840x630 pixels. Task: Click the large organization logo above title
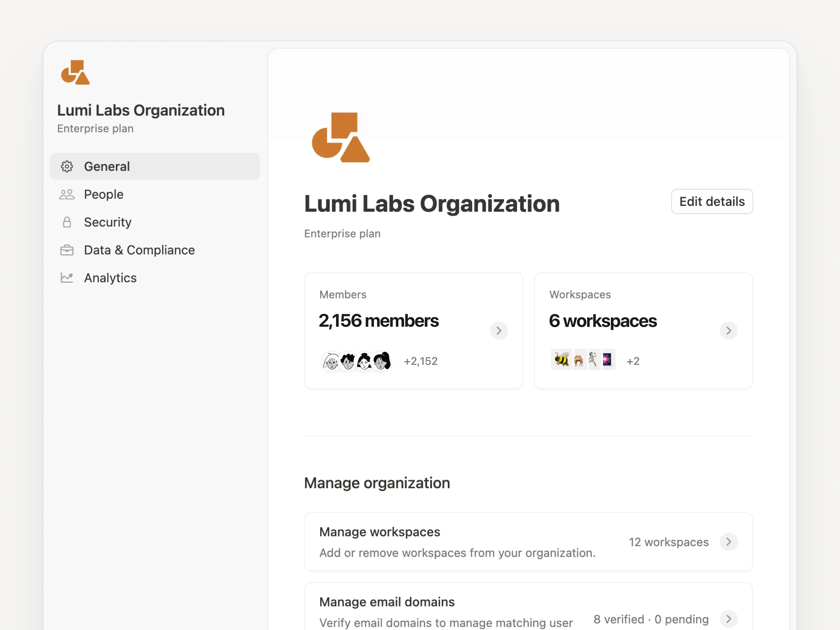341,137
